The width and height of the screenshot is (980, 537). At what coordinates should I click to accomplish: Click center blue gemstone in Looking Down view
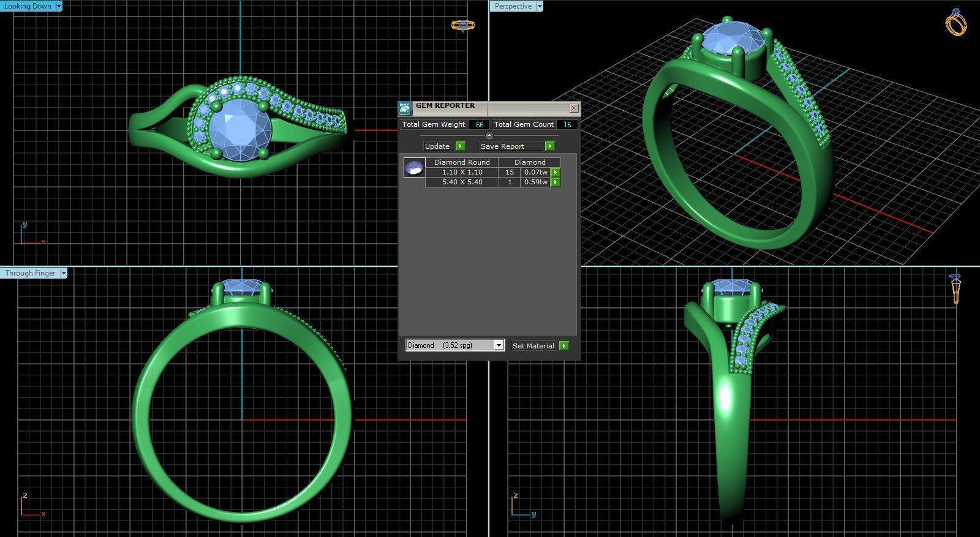tap(240, 130)
